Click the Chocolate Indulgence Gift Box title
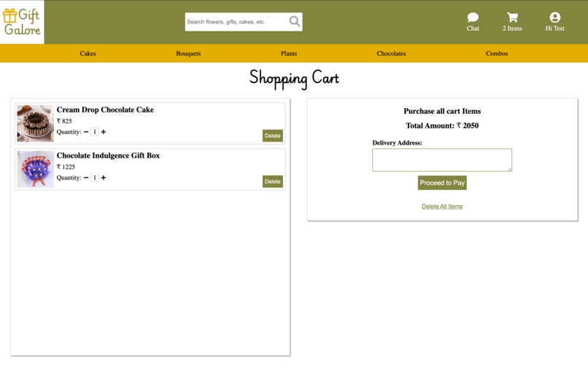The width and height of the screenshot is (588, 368). (x=108, y=156)
